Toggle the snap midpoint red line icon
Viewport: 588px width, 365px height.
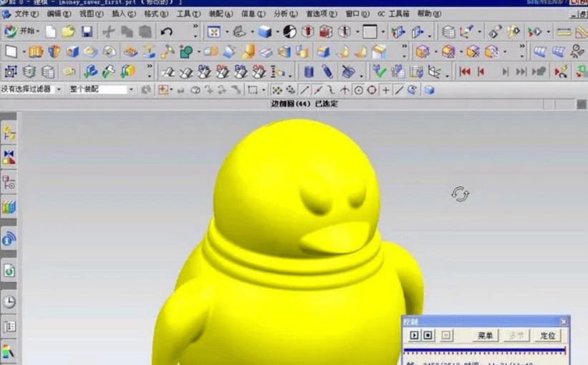click(317, 90)
